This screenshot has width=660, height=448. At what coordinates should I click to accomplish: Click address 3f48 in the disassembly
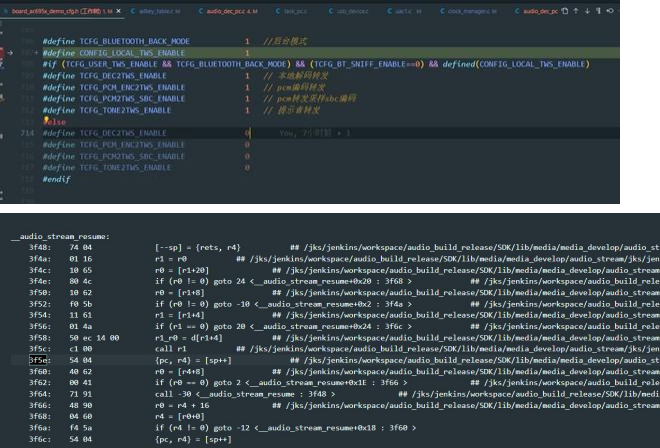(x=40, y=247)
